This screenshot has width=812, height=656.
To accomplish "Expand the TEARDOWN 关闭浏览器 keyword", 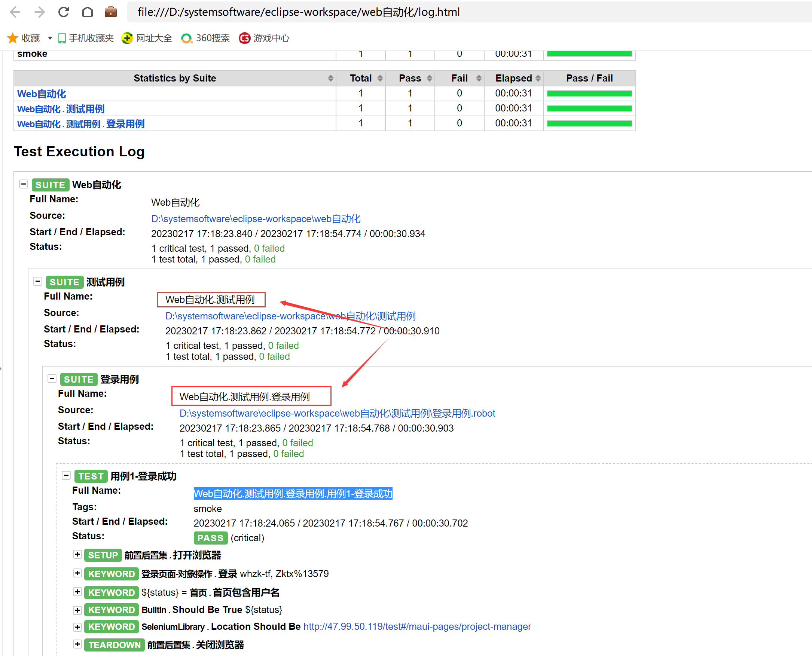I will pos(77,644).
